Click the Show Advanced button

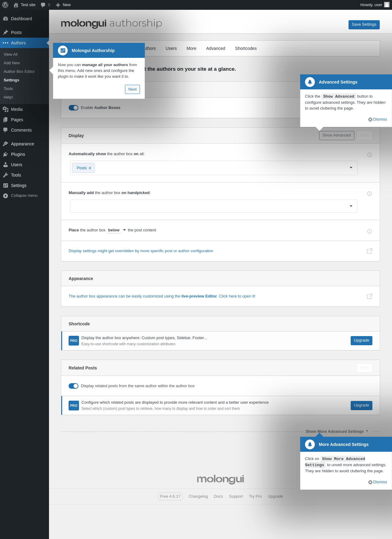coord(337,136)
